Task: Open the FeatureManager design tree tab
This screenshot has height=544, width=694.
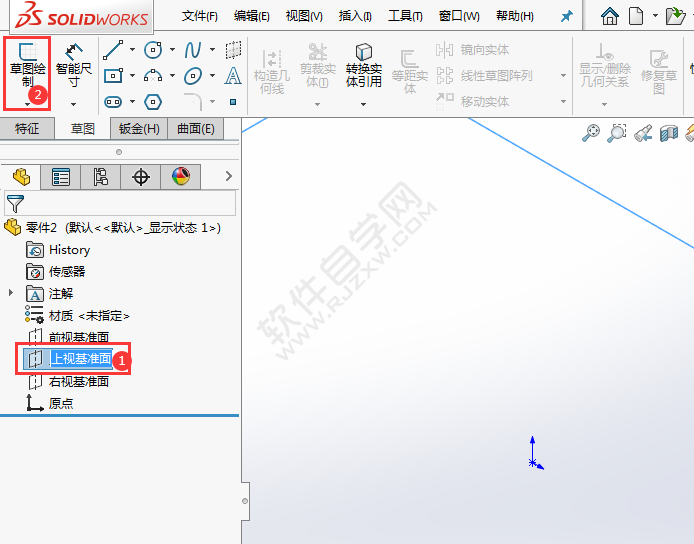Action: coord(21,177)
